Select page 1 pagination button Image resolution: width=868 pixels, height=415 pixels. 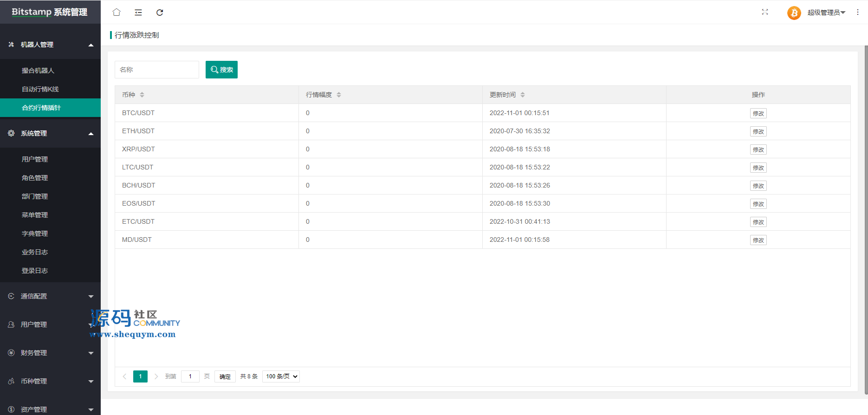coord(140,376)
